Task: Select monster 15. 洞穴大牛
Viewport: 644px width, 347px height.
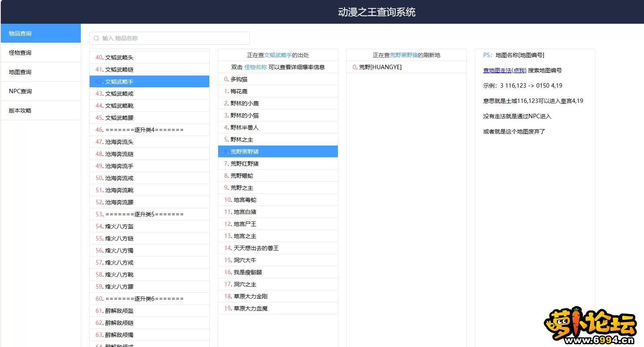Action: coord(278,260)
